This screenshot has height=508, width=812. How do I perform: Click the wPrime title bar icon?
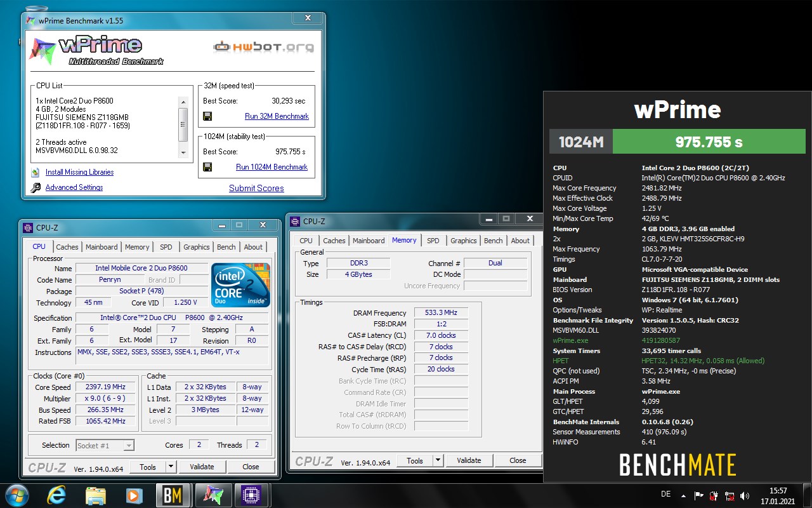[x=31, y=20]
